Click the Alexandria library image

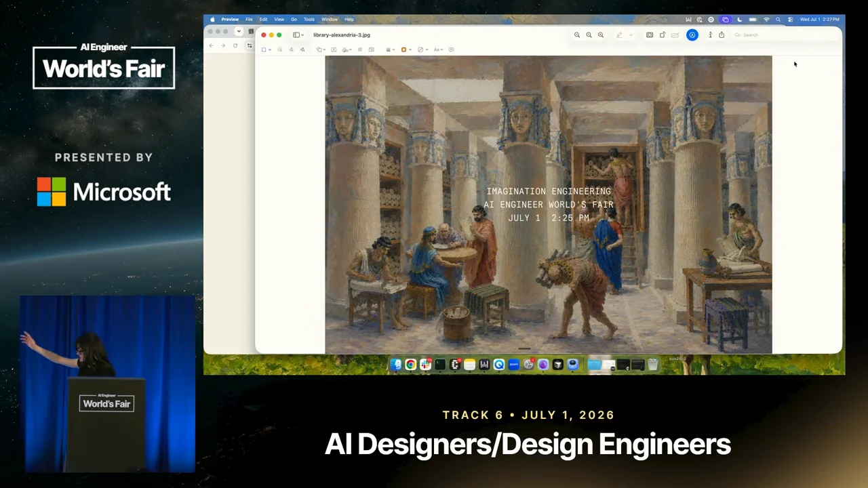[x=548, y=205]
